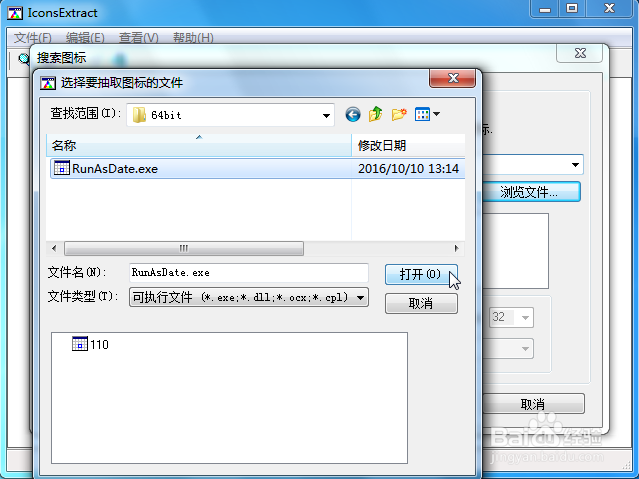Click the horizontal scrollbar thumb
The image size is (639, 479).
(184, 248)
